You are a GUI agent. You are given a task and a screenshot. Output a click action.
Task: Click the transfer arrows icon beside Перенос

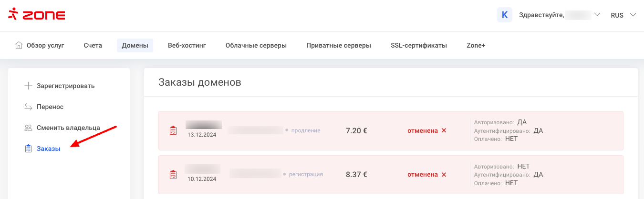click(28, 107)
